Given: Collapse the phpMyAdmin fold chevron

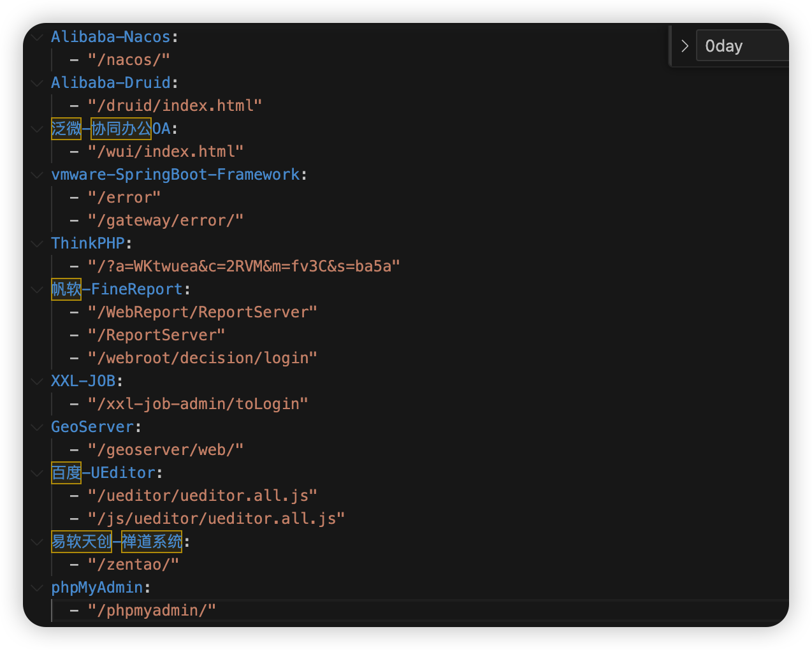Looking at the screenshot, I should point(37,588).
